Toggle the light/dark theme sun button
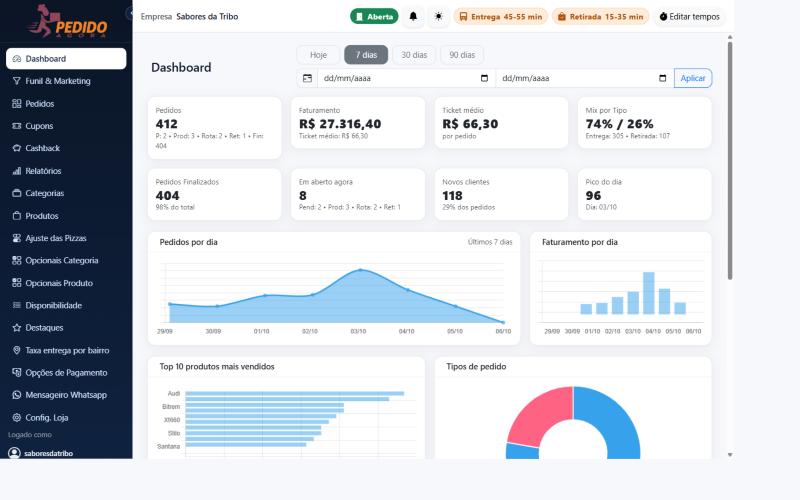Screen dimensions: 800x500 click(438, 16)
